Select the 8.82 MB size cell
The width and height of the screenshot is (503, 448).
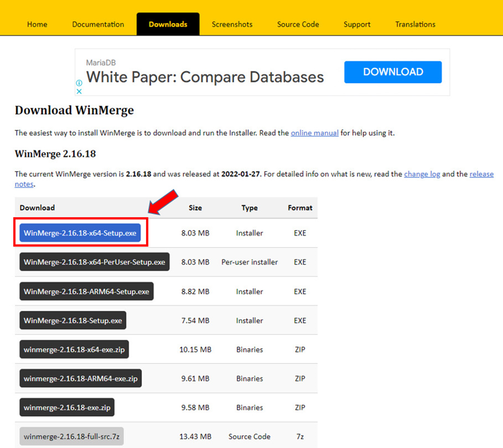pyautogui.click(x=196, y=292)
